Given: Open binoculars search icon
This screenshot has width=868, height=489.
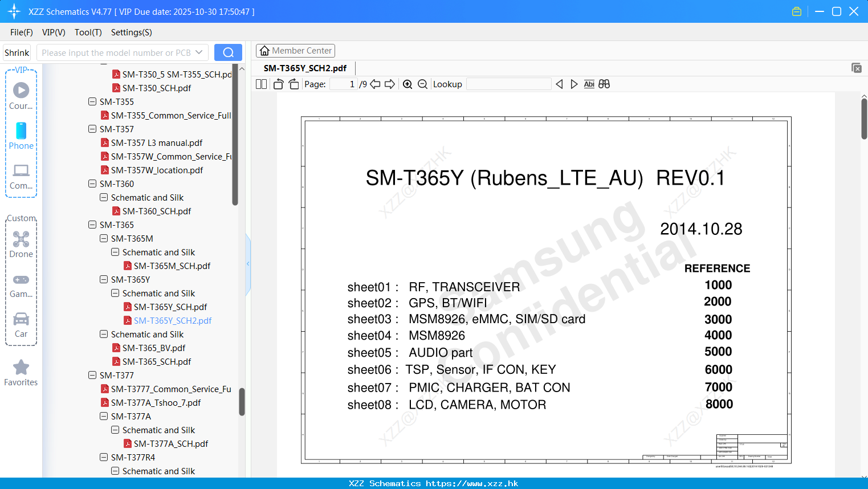Looking at the screenshot, I should tap(604, 84).
